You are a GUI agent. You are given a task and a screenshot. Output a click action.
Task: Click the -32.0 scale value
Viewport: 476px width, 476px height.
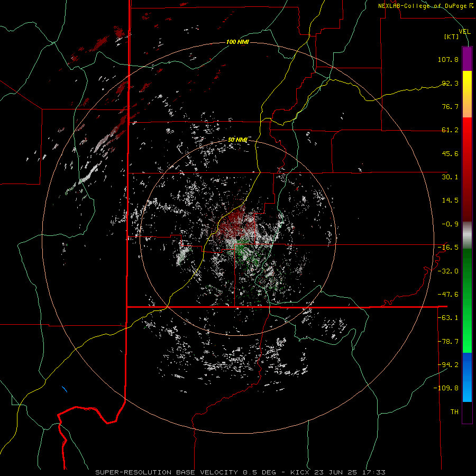[x=448, y=271]
